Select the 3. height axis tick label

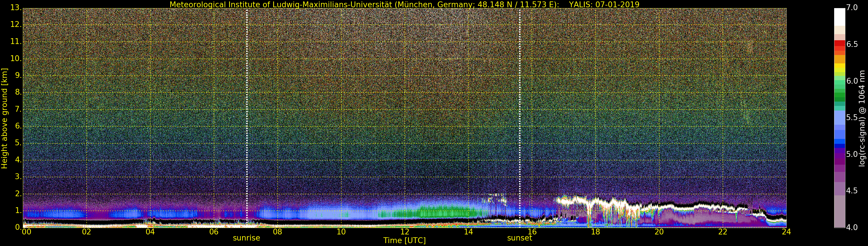pyautogui.click(x=18, y=177)
